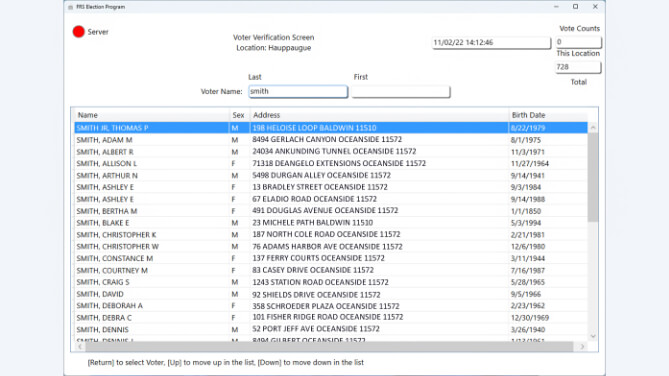
Task: Select voter SMITH, ALLISON L
Action: click(x=331, y=163)
